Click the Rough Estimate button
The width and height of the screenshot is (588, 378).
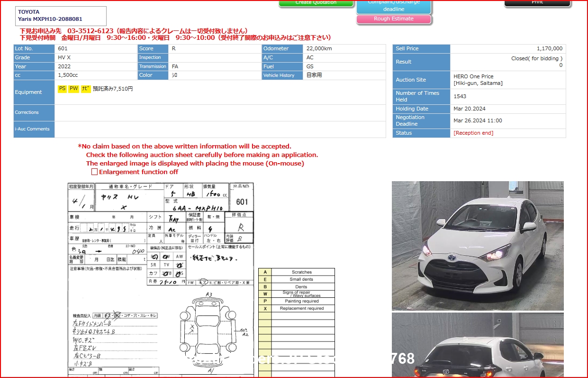point(394,19)
